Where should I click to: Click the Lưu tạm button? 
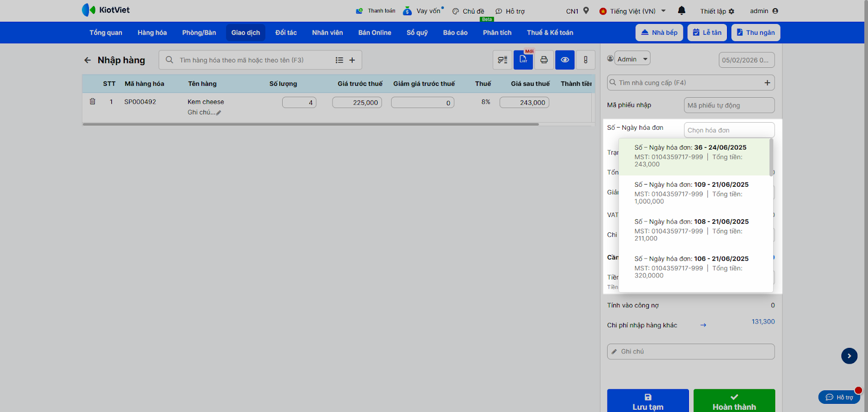coord(648,402)
